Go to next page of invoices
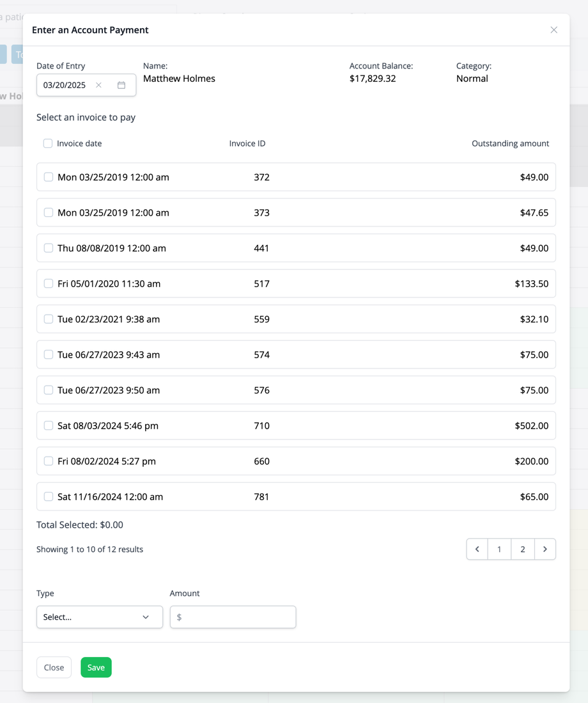 [545, 549]
